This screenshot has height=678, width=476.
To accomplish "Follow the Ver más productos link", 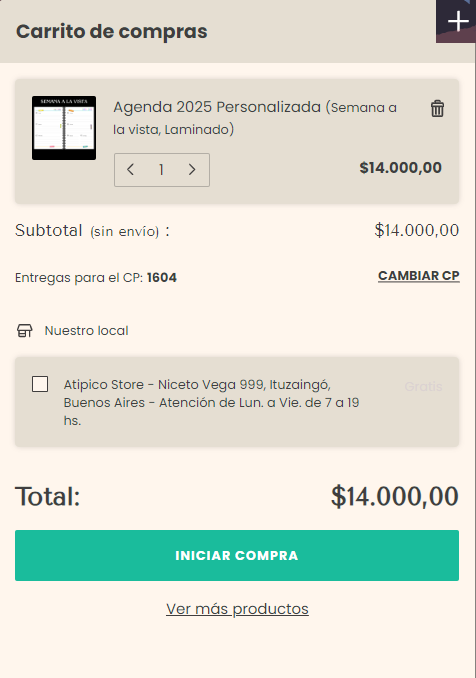I will pos(237,609).
